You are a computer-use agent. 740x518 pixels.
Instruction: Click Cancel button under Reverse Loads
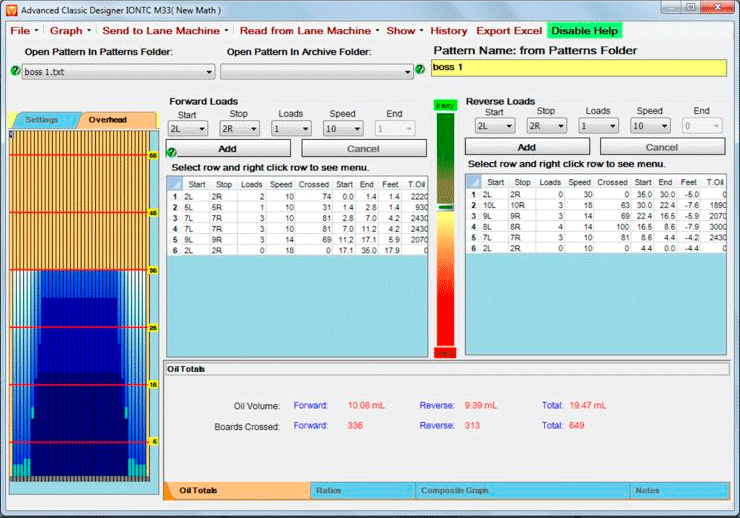pos(661,146)
